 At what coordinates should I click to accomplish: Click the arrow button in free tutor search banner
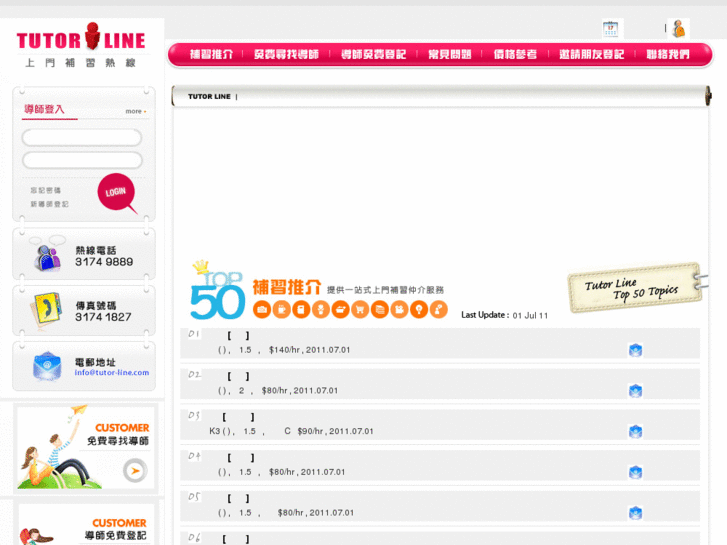[x=135, y=470]
